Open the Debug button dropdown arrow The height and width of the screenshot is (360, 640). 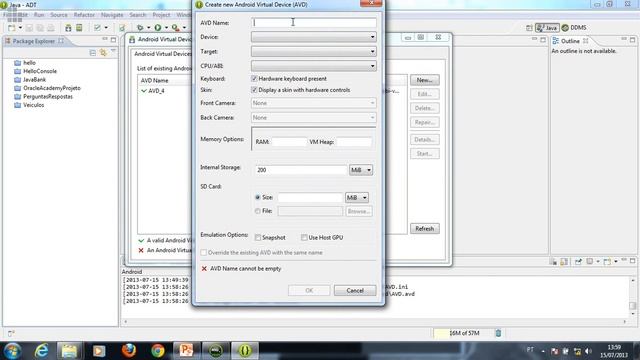(x=148, y=28)
